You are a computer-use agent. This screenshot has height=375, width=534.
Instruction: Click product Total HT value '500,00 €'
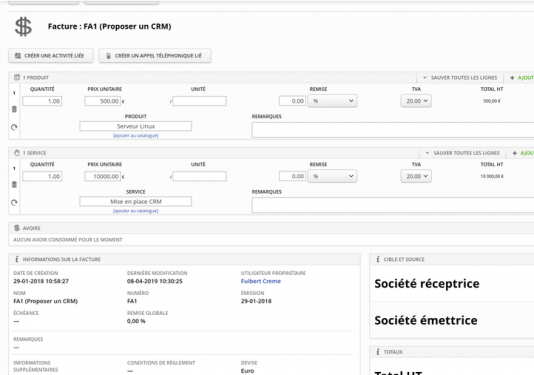(x=492, y=101)
